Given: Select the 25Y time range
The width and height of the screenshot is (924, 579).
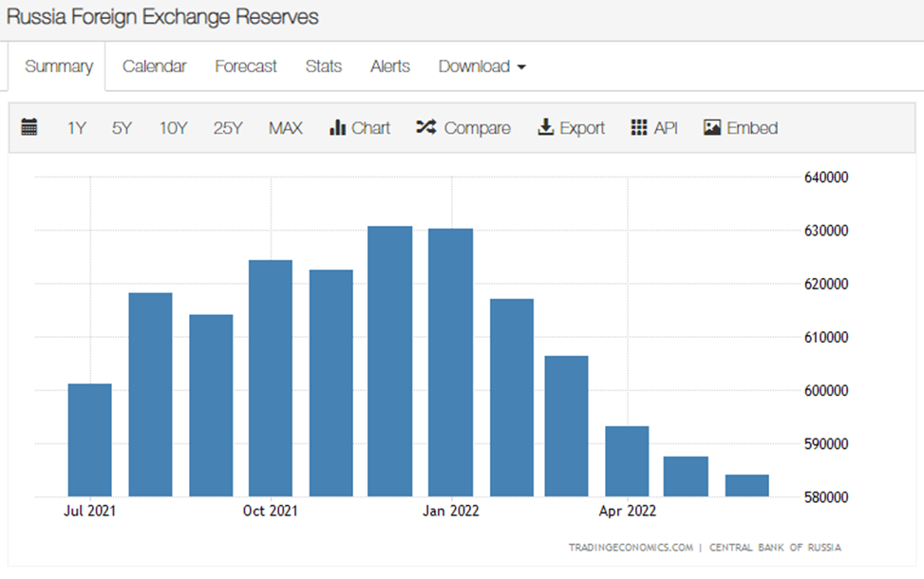Looking at the screenshot, I should [x=228, y=128].
